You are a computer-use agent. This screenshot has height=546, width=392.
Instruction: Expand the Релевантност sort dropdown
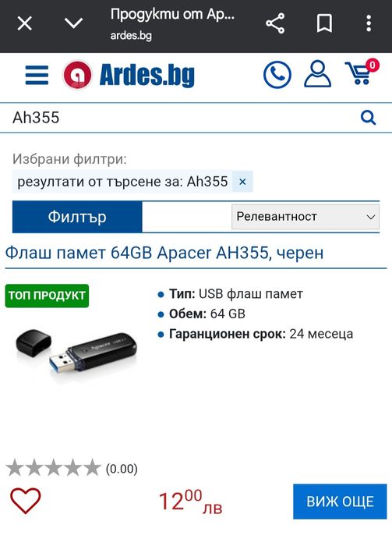[x=305, y=217]
